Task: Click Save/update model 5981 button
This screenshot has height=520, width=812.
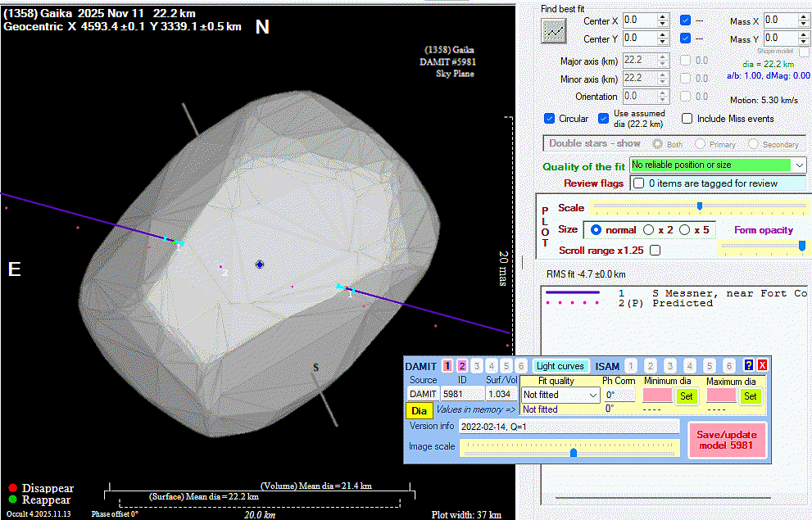Action: click(x=725, y=440)
